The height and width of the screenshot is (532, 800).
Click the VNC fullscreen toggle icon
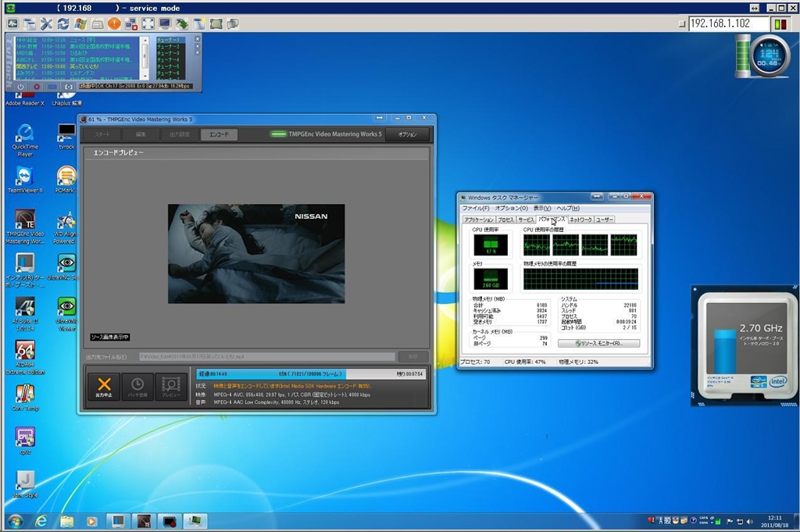[148, 23]
